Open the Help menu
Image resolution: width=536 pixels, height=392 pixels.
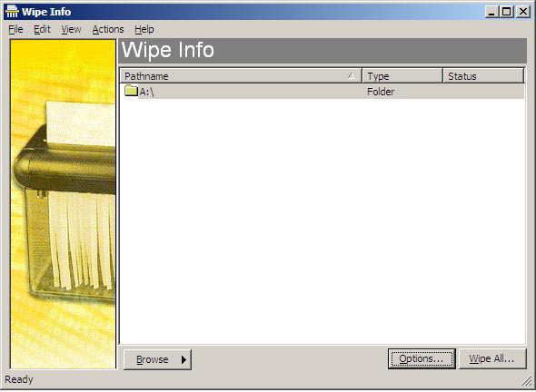(144, 29)
